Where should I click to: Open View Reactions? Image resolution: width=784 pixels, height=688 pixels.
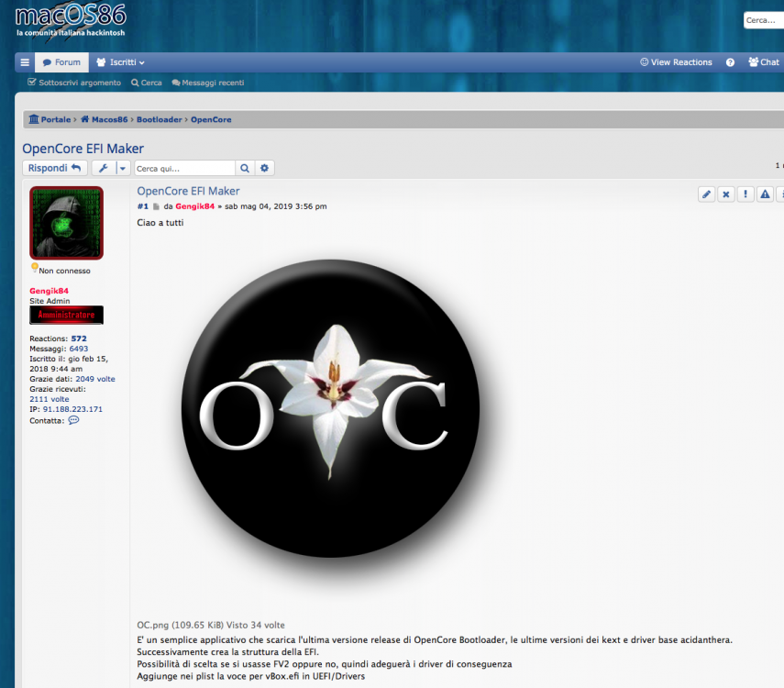(x=676, y=62)
